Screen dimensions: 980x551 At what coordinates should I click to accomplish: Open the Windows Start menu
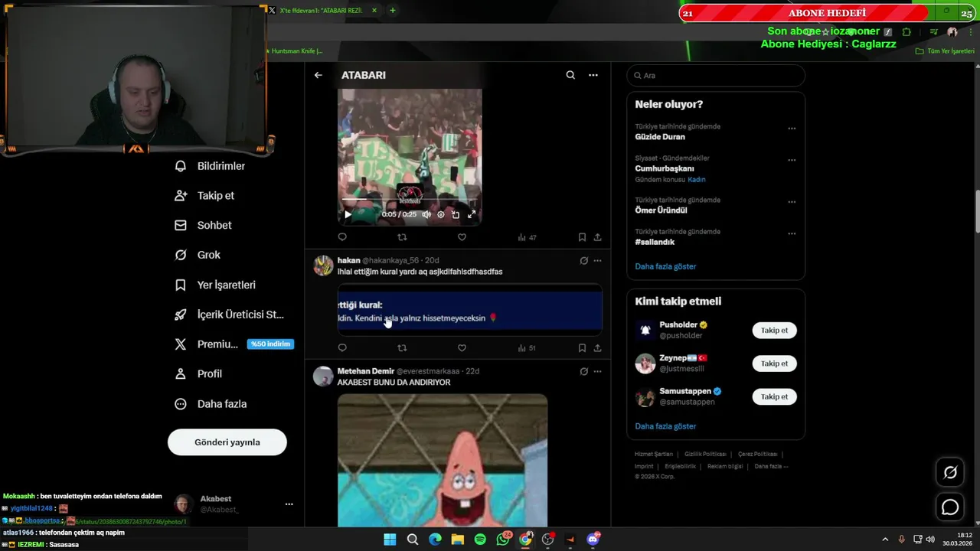click(x=390, y=540)
